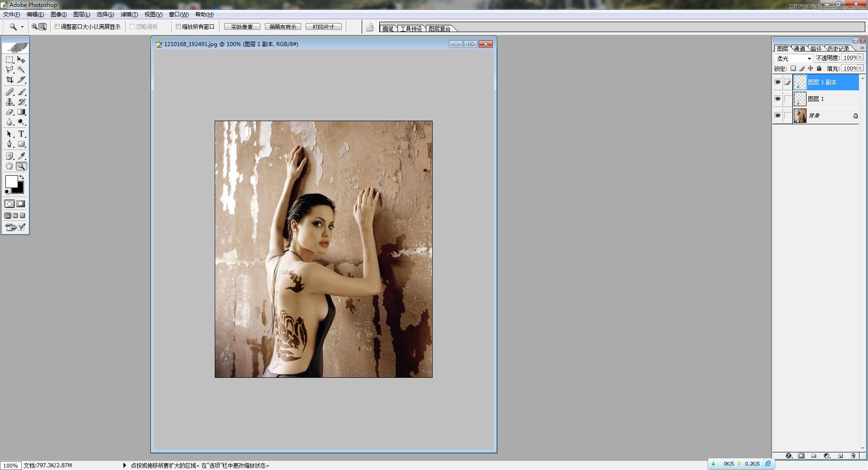Select the Blur tool
The height and width of the screenshot is (470, 868).
pyautogui.click(x=9, y=122)
